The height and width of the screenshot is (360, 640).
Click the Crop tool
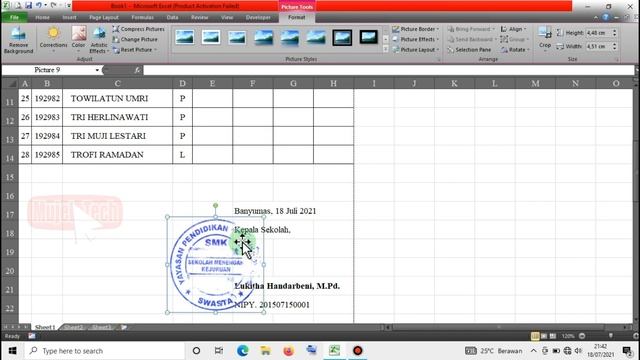pyautogui.click(x=545, y=38)
